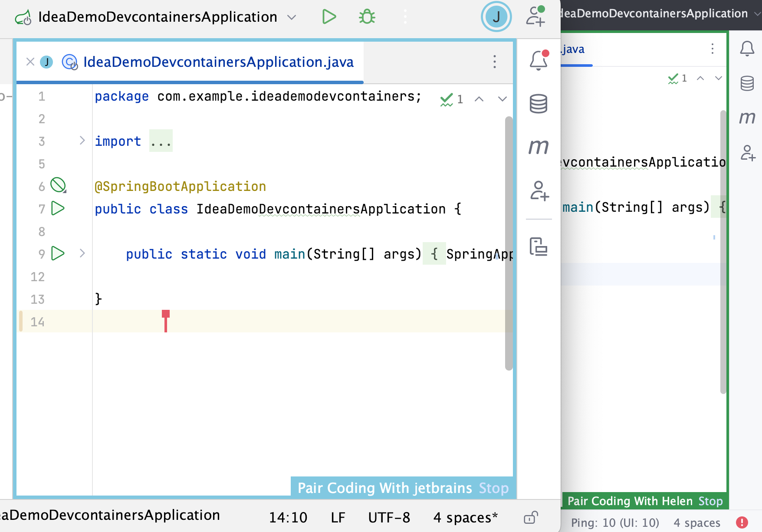Image resolution: width=762 pixels, height=532 pixels.
Task: Open the Maven tool window
Action: tap(539, 147)
